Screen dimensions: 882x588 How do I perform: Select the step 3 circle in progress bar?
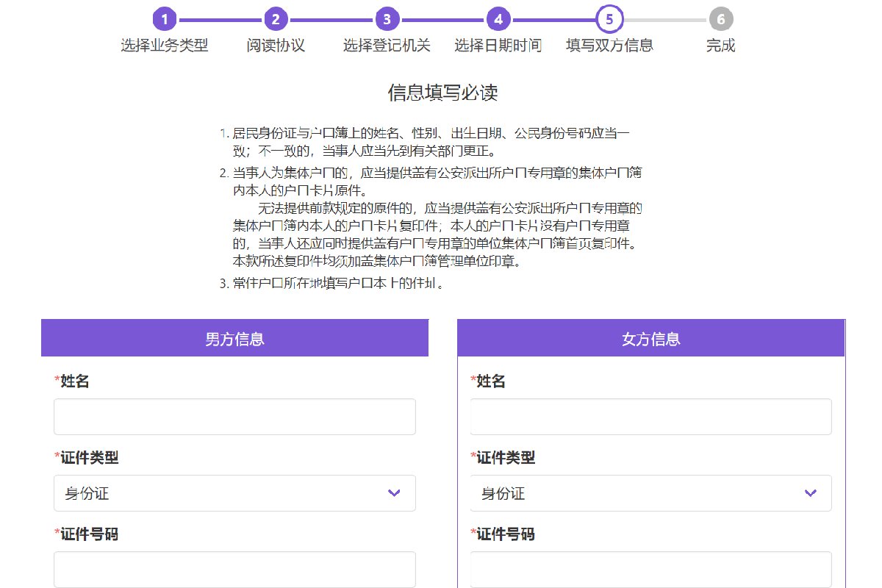(x=387, y=20)
